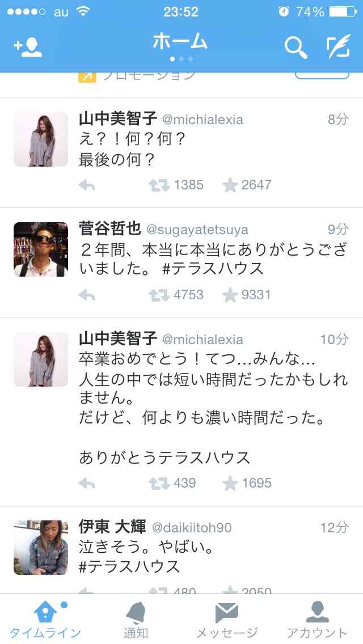
Task: Reply to the ありがとうテラスハウス tweet
Action: pos(87,484)
